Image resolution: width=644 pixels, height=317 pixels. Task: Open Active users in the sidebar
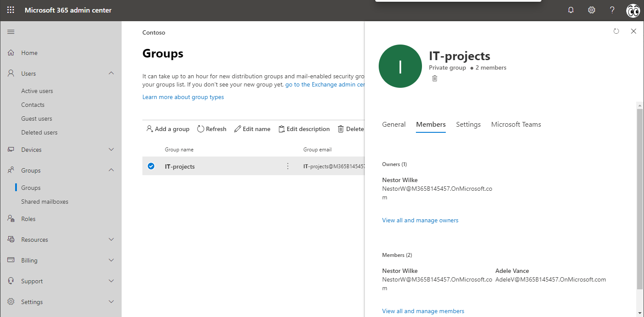tap(37, 91)
